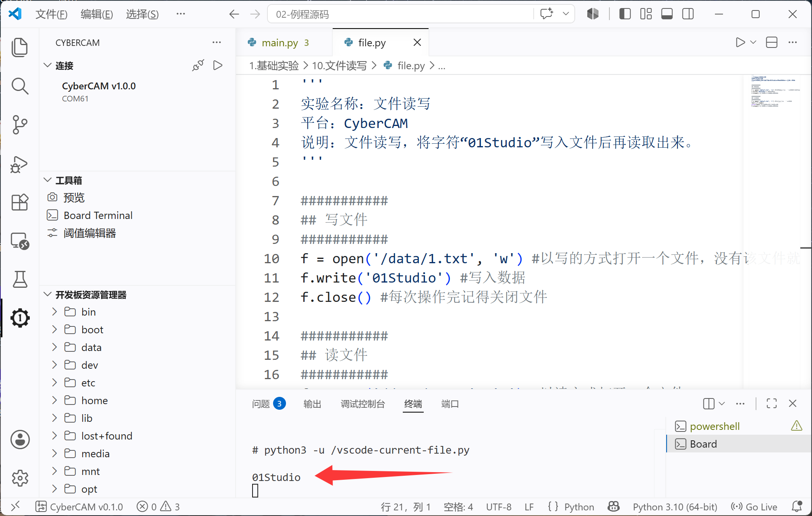The width and height of the screenshot is (812, 516).
Task: Click the Copilot status bar icon
Action: click(x=613, y=507)
